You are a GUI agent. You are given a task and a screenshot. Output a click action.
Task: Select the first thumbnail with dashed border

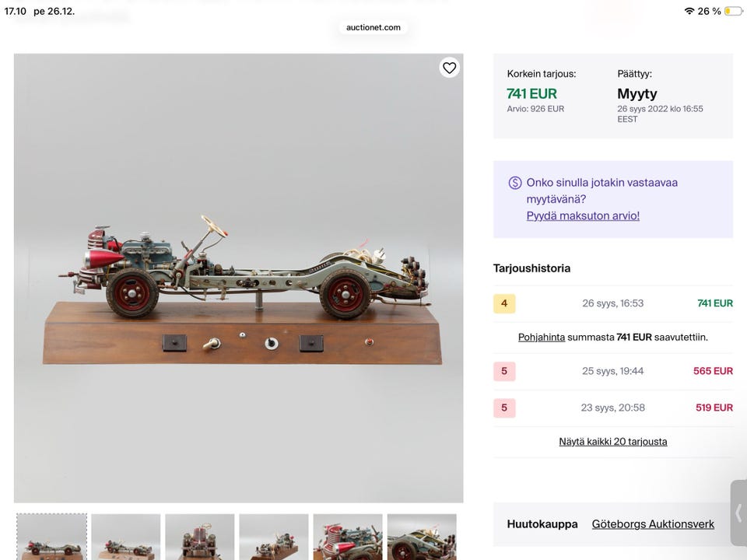click(x=51, y=537)
